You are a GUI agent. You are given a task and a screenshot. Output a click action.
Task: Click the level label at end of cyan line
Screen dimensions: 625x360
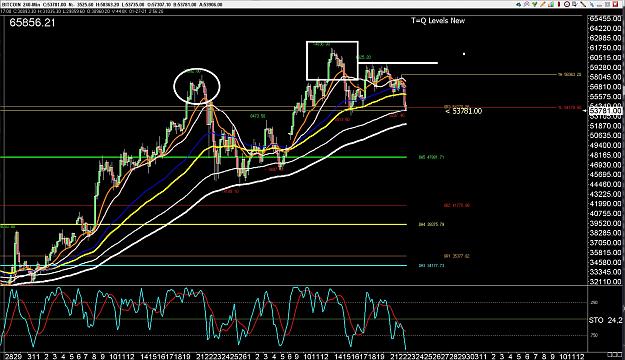(x=431, y=266)
